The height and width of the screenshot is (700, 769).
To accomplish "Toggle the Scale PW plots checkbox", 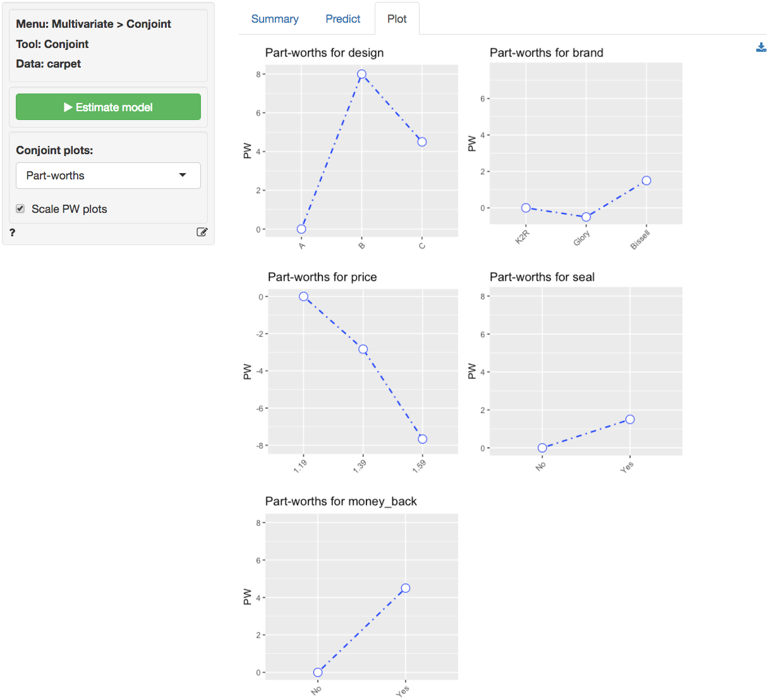I will click(x=20, y=208).
